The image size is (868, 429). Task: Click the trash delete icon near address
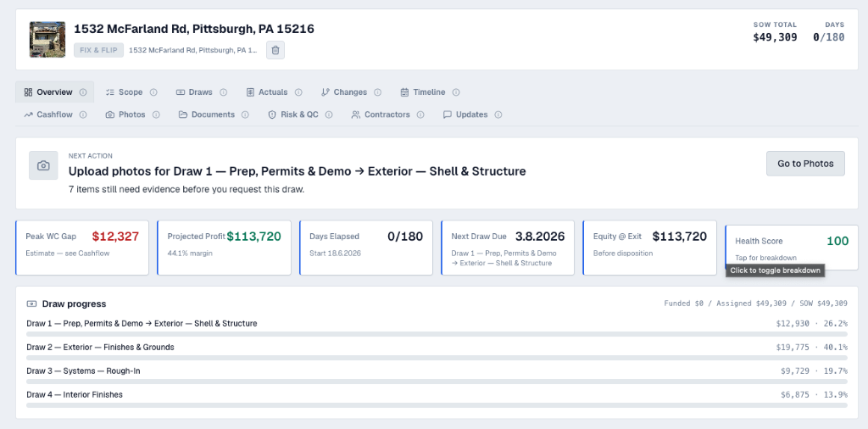pyautogui.click(x=275, y=50)
